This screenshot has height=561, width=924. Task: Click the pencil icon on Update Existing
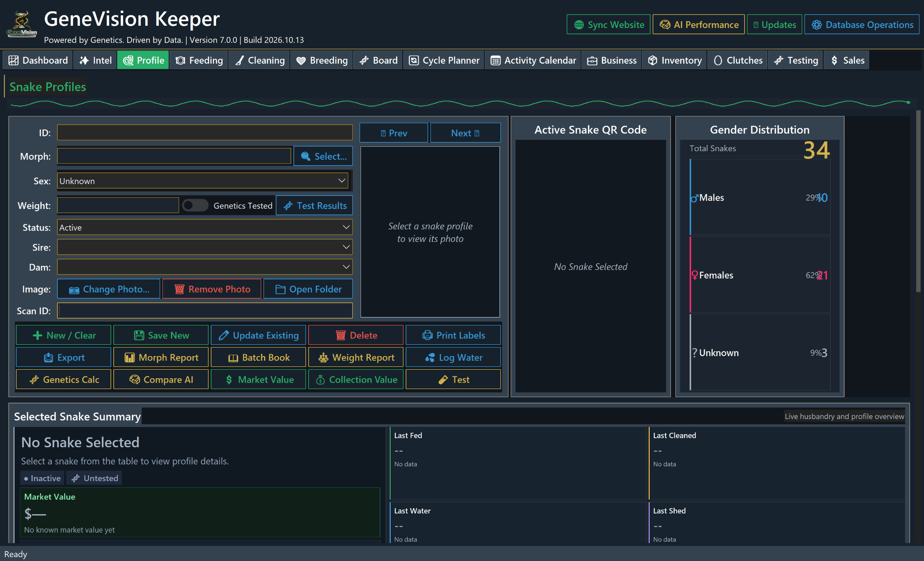(x=224, y=335)
